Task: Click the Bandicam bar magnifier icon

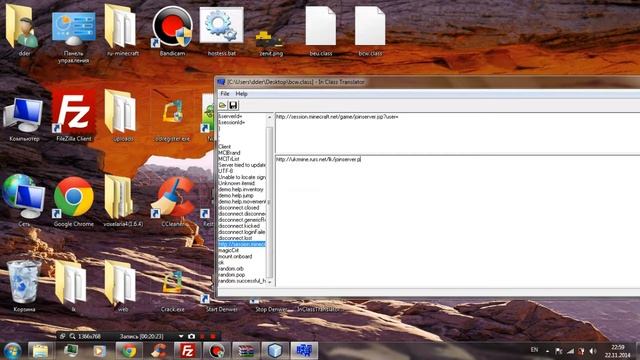Action: (72, 336)
